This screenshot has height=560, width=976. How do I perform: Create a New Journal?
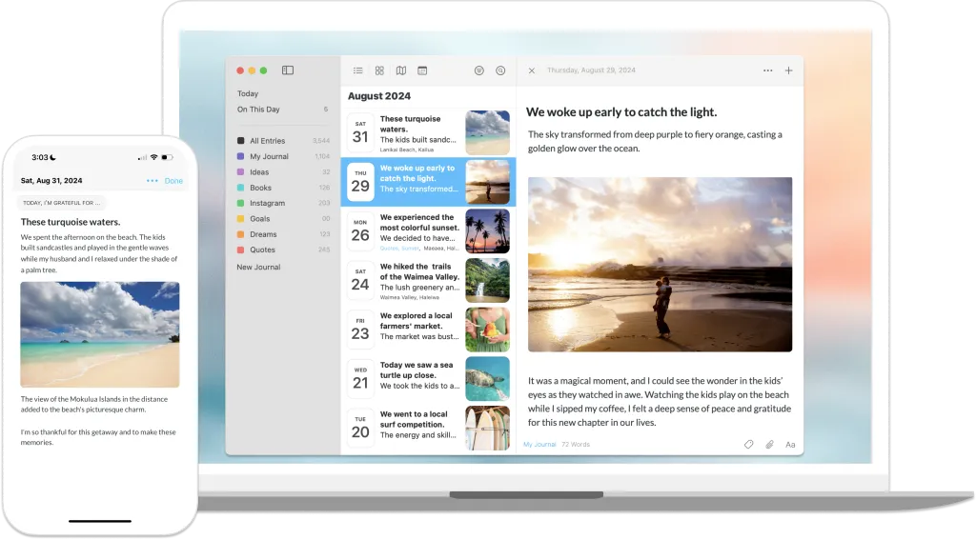(257, 267)
